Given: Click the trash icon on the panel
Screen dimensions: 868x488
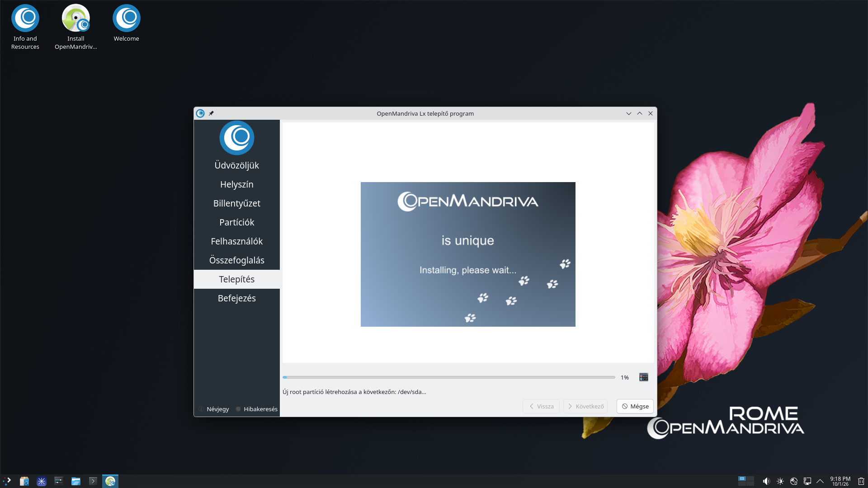Looking at the screenshot, I should 861,481.
